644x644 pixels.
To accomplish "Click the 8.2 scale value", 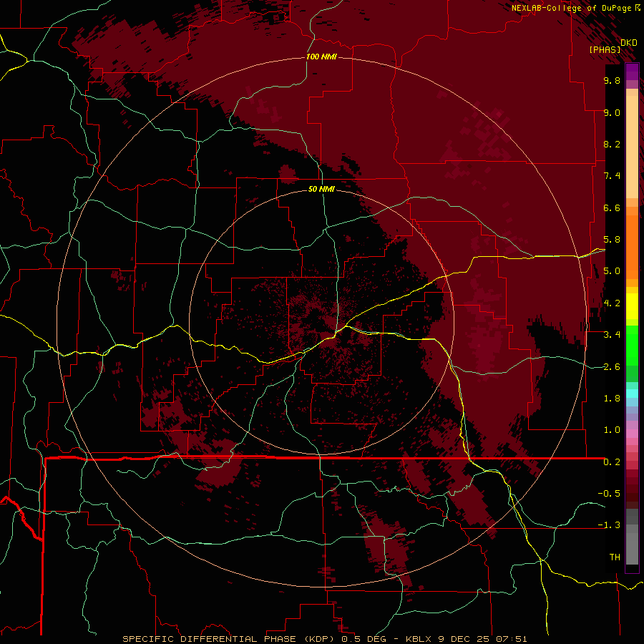I will click(x=612, y=144).
